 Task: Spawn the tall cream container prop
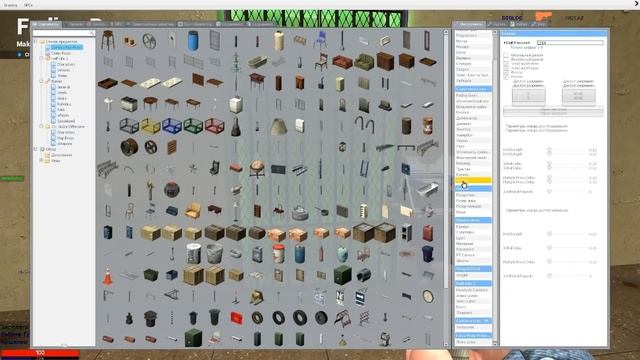click(278, 41)
